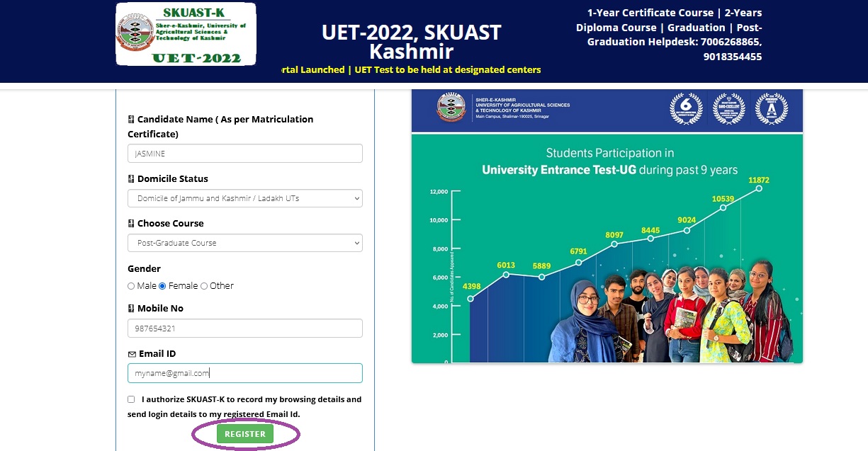The image size is (868, 451).
Task: Select the Male gender radio button
Action: [131, 286]
